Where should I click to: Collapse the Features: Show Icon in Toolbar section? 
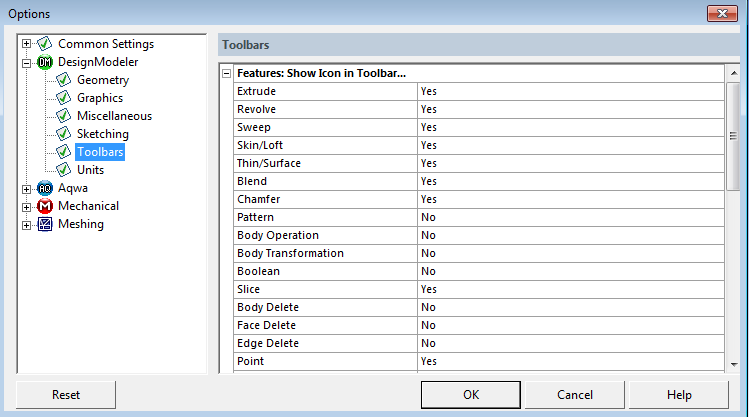click(226, 73)
